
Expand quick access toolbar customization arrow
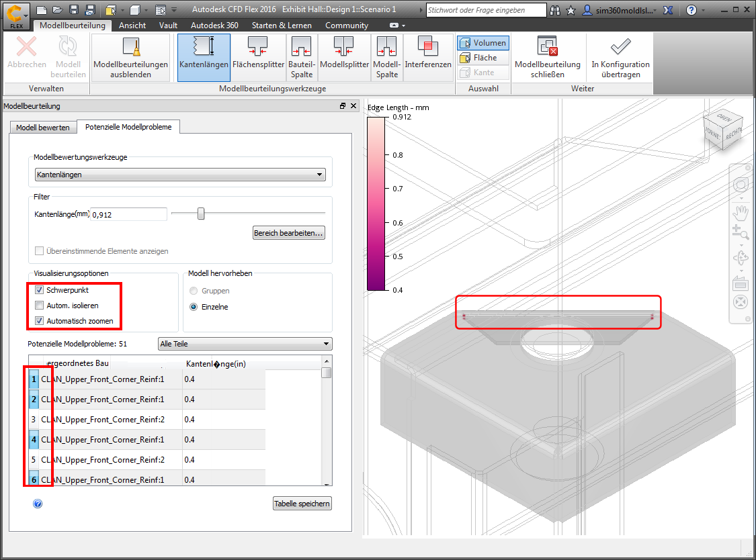point(174,10)
